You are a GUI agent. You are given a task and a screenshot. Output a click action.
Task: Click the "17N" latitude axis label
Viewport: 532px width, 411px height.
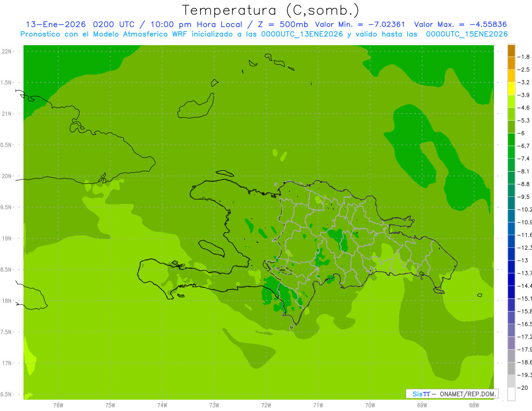7,363
